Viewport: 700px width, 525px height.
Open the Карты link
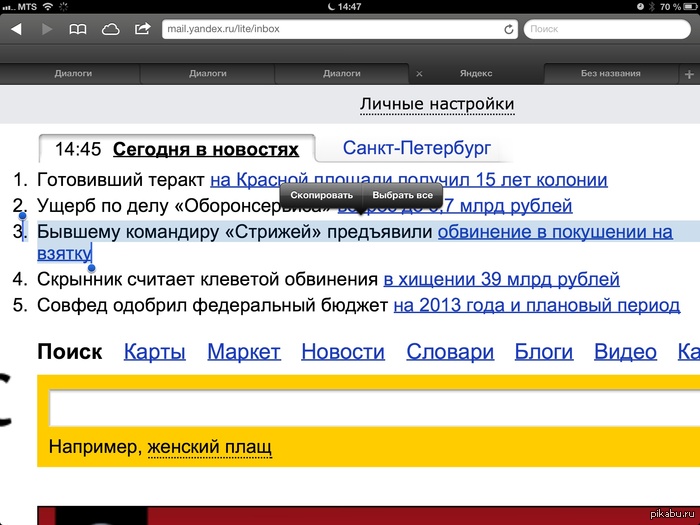click(x=154, y=351)
